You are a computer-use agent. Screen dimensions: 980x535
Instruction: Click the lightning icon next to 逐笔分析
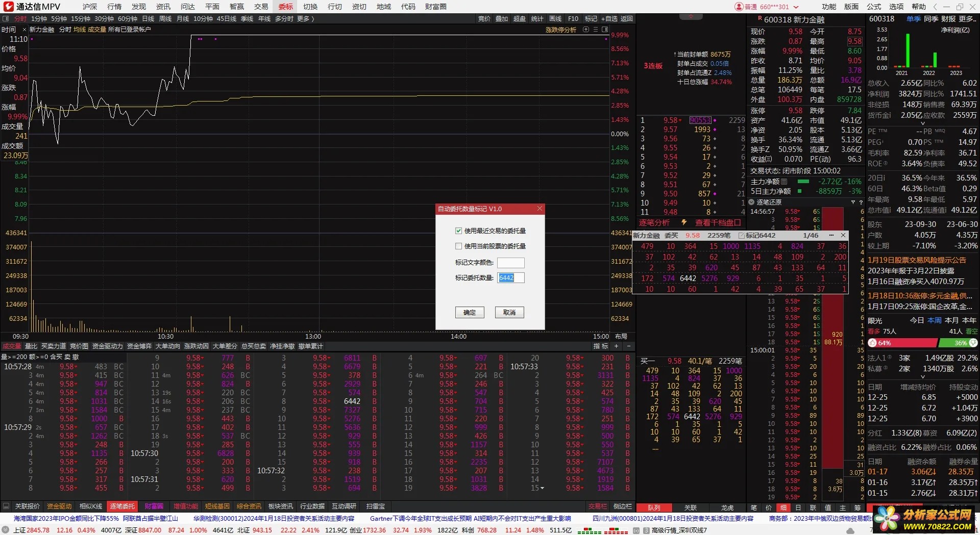(684, 222)
